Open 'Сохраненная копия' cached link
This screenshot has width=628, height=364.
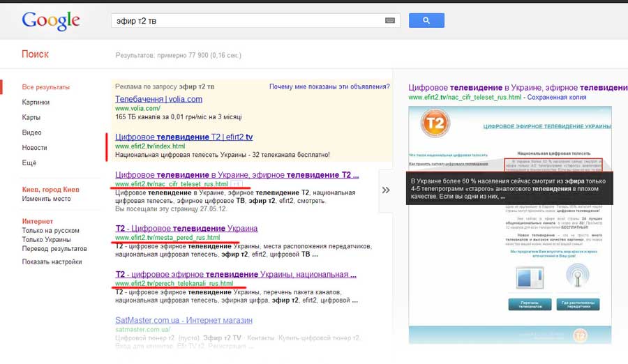click(556, 98)
